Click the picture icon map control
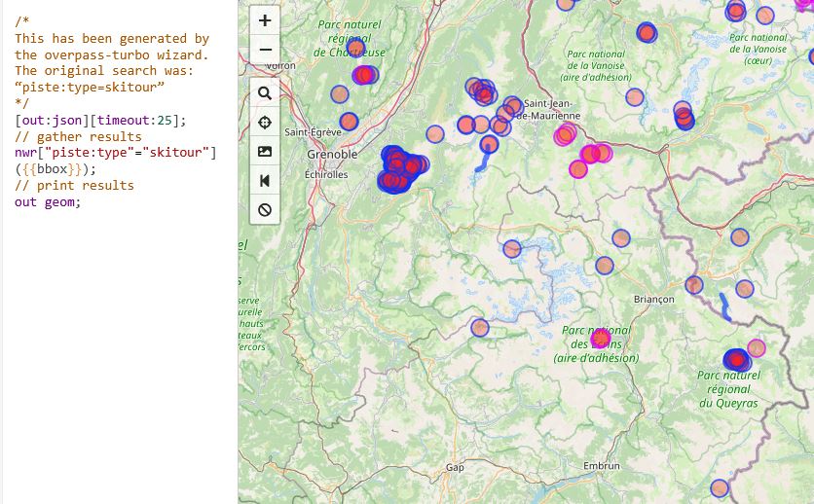 click(265, 152)
